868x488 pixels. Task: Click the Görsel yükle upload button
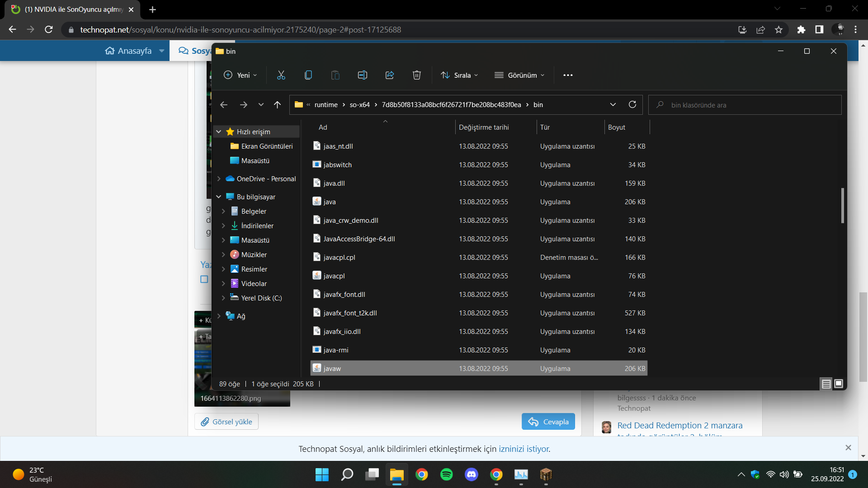(x=226, y=422)
